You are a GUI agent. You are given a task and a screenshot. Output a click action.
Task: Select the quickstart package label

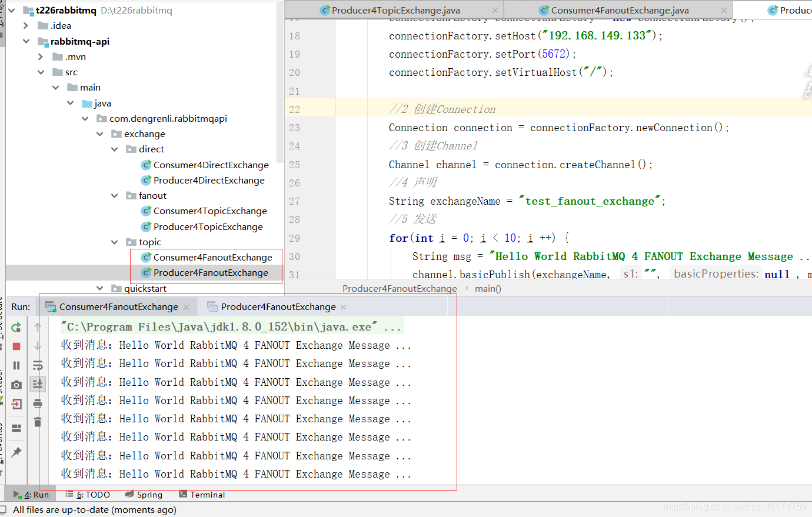pyautogui.click(x=145, y=288)
